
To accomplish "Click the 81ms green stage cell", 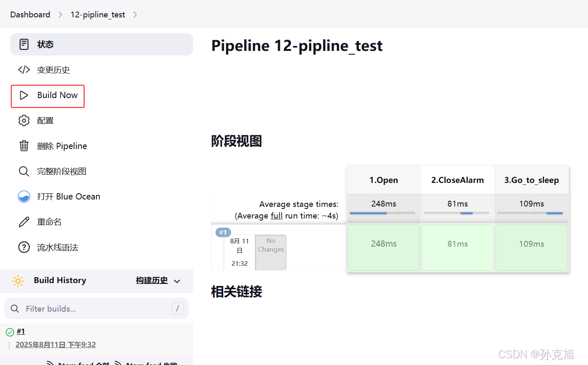I will coord(458,247).
